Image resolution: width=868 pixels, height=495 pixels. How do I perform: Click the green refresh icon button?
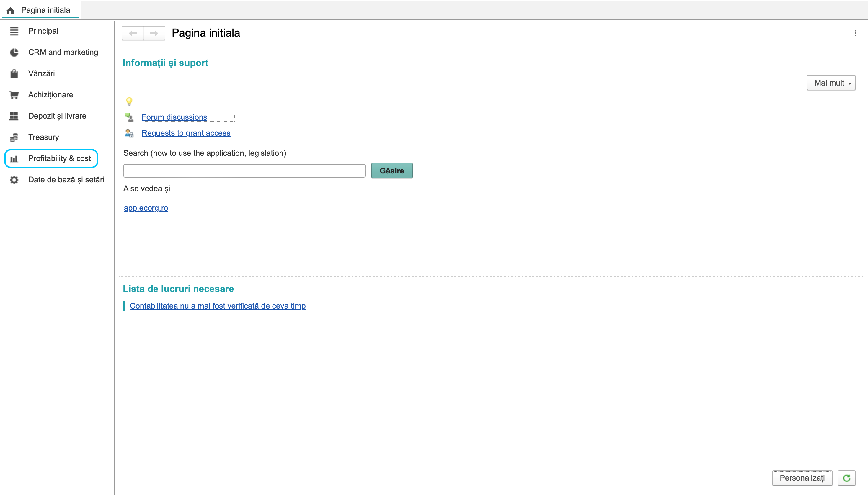846,478
